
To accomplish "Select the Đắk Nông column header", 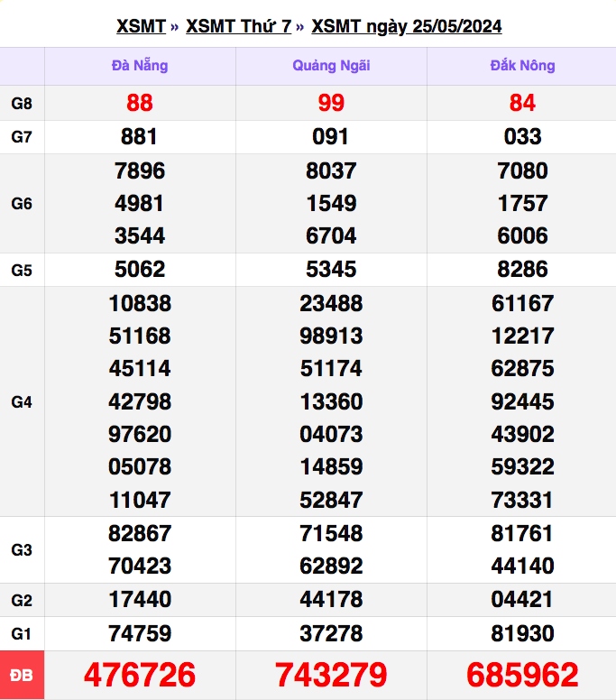I will click(522, 66).
